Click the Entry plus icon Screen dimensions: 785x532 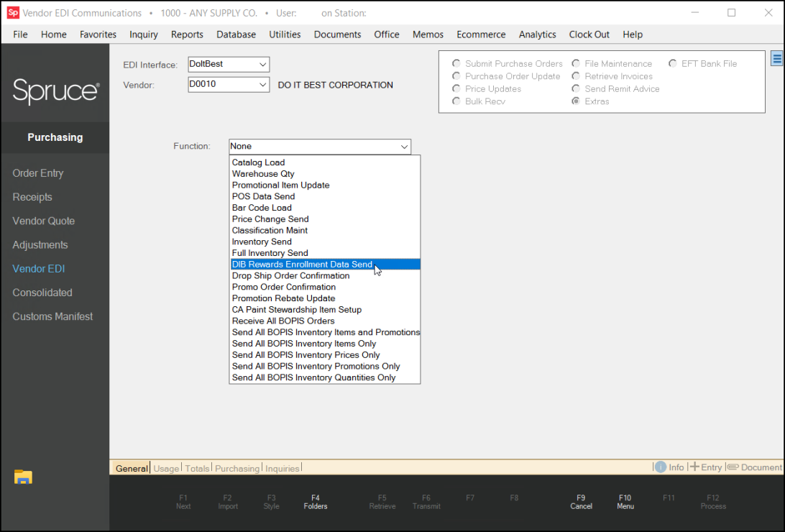[x=694, y=467]
